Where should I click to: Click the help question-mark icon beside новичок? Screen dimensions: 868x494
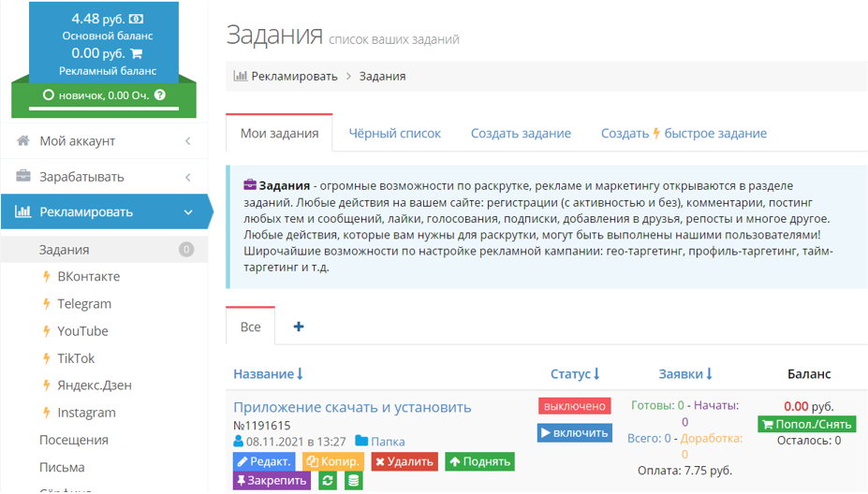[x=160, y=94]
